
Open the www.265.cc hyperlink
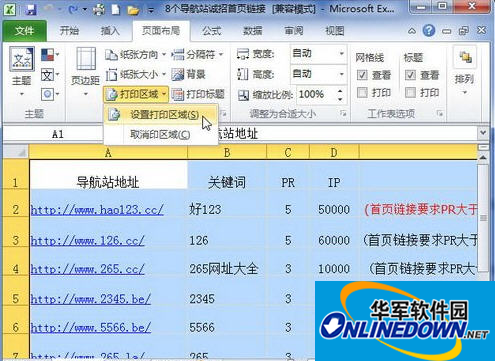(88, 269)
